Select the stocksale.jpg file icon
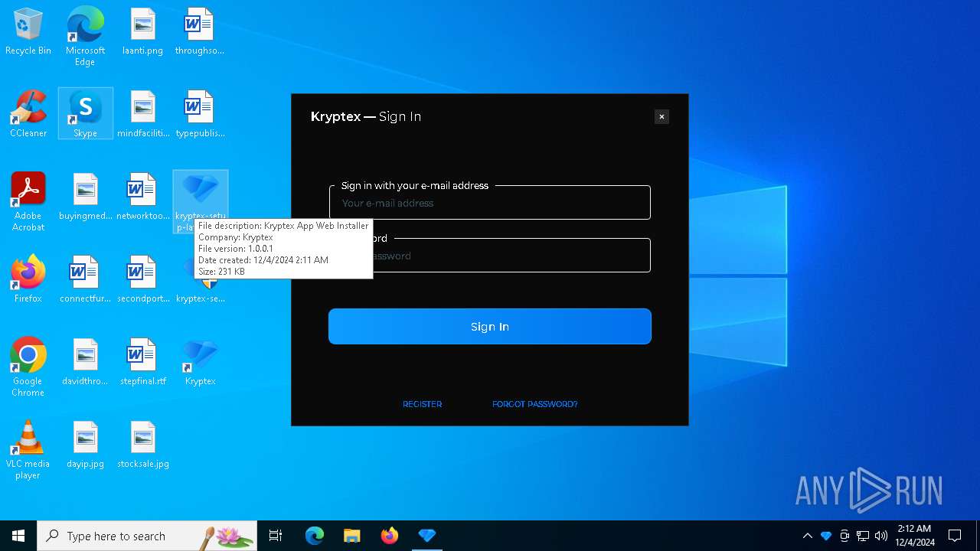The width and height of the screenshot is (980, 551). (x=142, y=445)
